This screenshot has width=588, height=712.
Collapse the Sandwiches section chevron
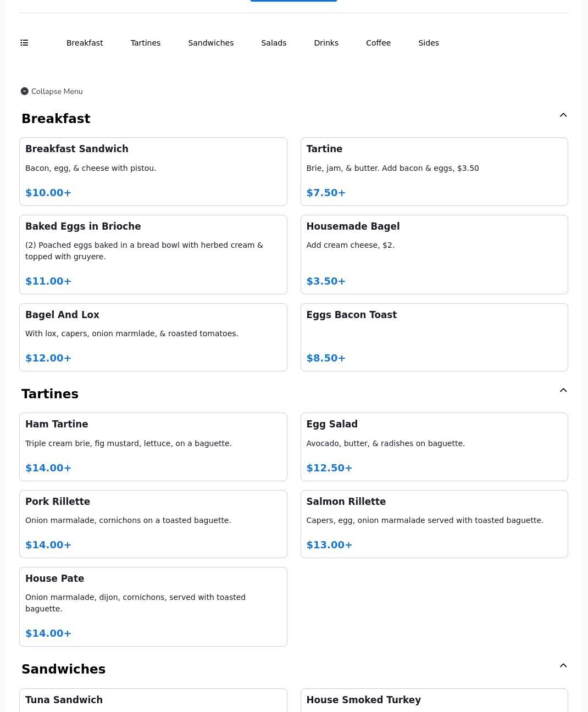pyautogui.click(x=563, y=665)
